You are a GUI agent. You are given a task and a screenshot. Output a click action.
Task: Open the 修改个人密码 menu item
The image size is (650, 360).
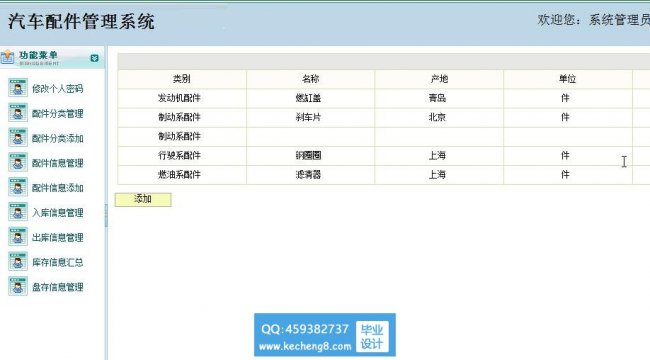[58, 88]
